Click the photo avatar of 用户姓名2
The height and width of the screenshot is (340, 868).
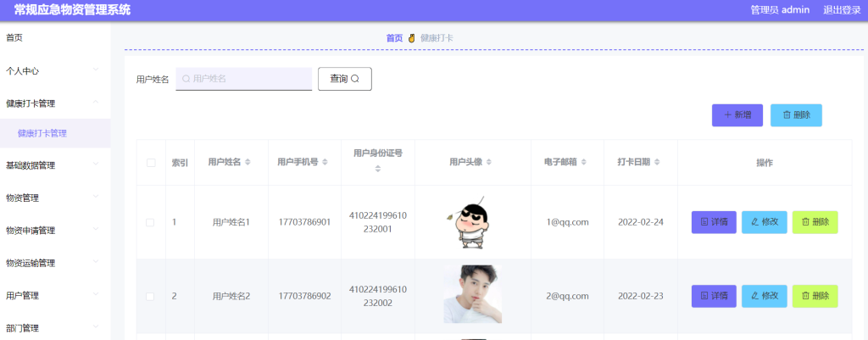(473, 294)
